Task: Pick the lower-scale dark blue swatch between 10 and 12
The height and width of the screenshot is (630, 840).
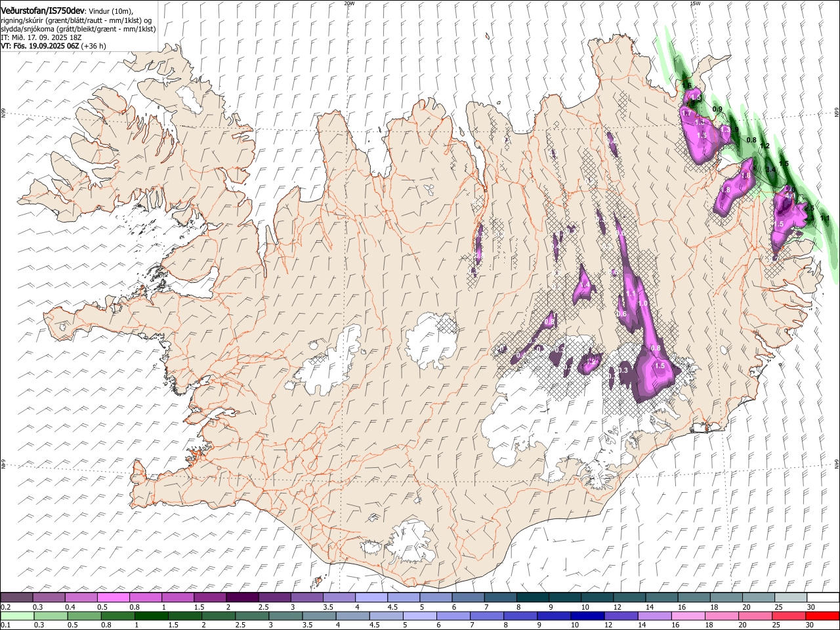Action: 589,616
